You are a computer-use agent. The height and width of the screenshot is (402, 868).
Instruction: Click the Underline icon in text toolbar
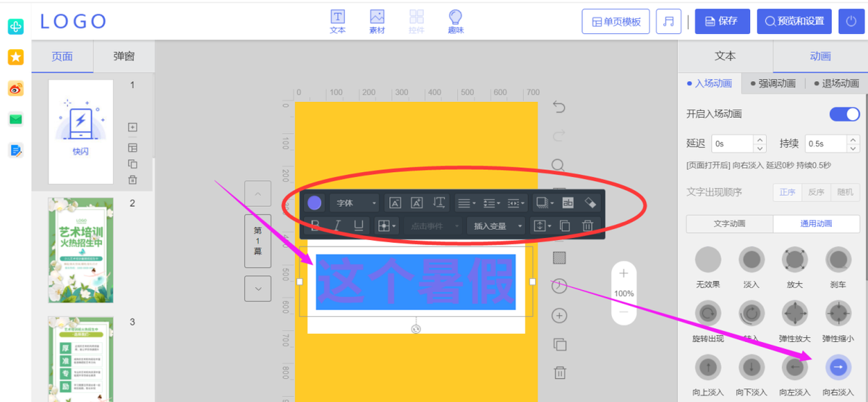coord(358,226)
